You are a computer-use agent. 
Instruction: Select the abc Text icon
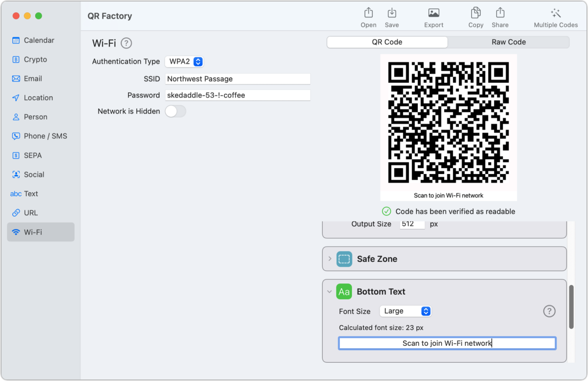(x=16, y=194)
